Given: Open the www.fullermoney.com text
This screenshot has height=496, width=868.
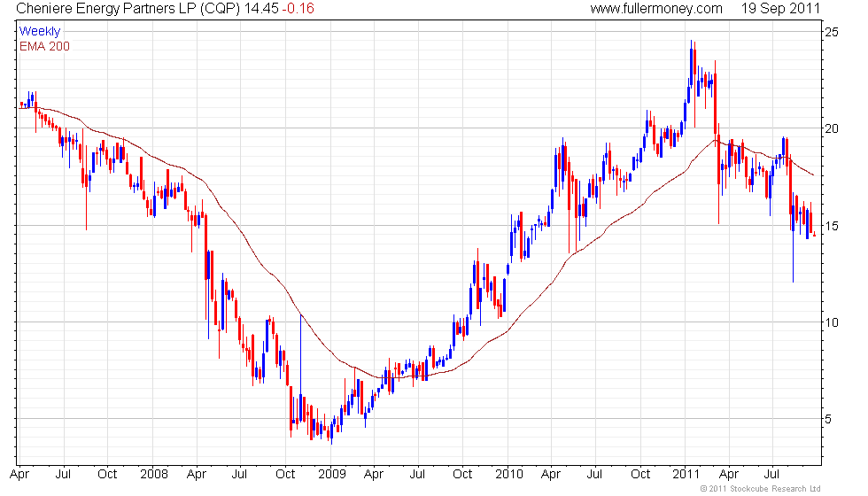Looking at the screenshot, I should 656,9.
